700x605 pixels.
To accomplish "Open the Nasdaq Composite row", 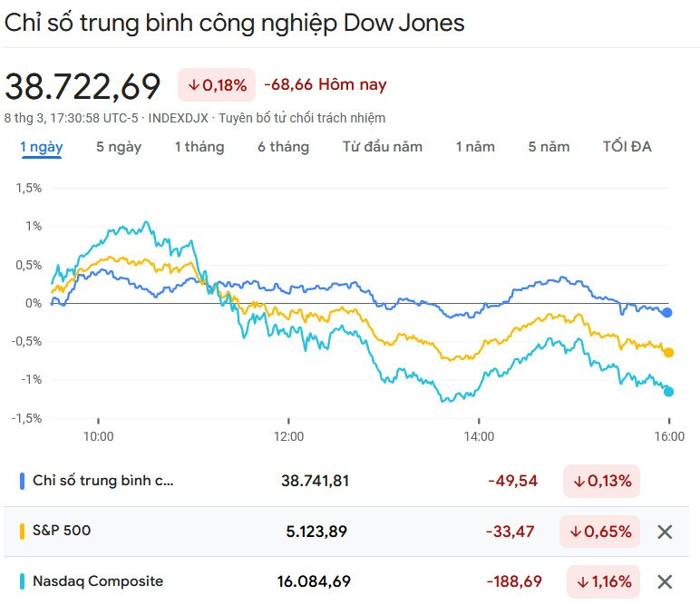I will click(98, 581).
